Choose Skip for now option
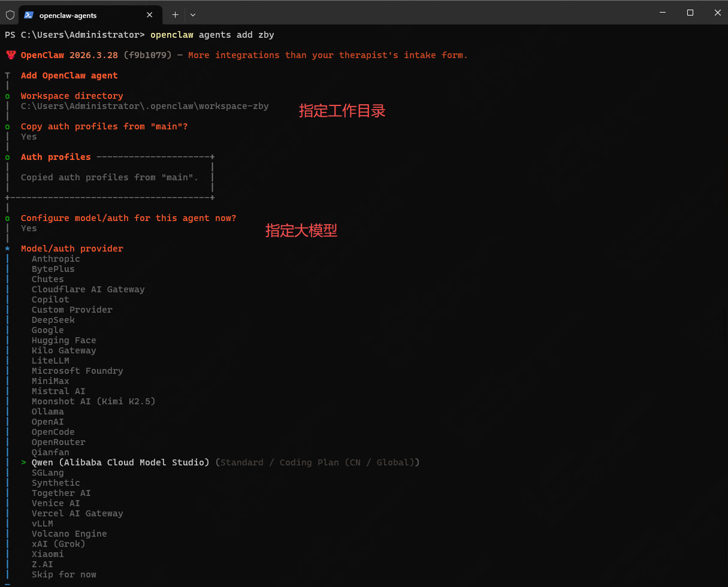The image size is (728, 587). [64, 574]
